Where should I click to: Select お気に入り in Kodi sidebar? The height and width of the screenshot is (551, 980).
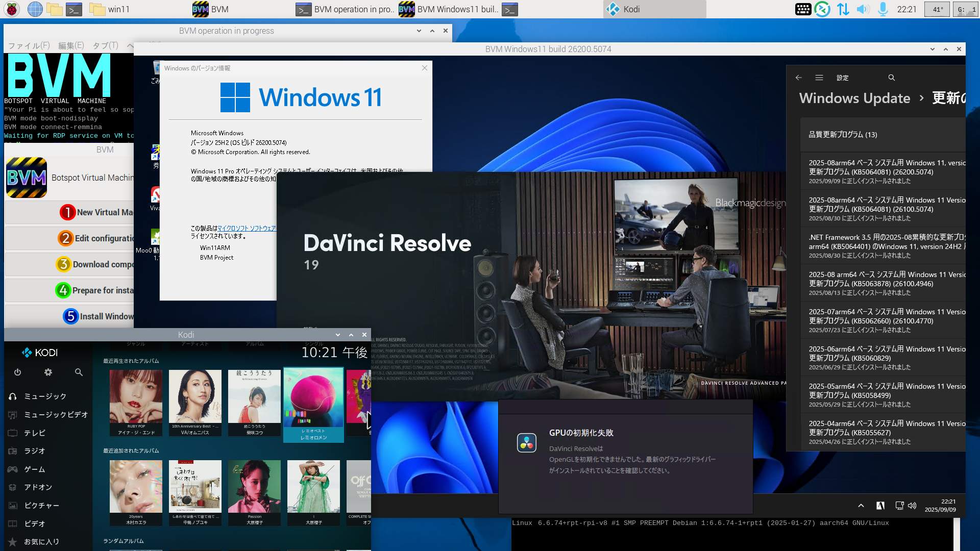[x=48, y=542]
